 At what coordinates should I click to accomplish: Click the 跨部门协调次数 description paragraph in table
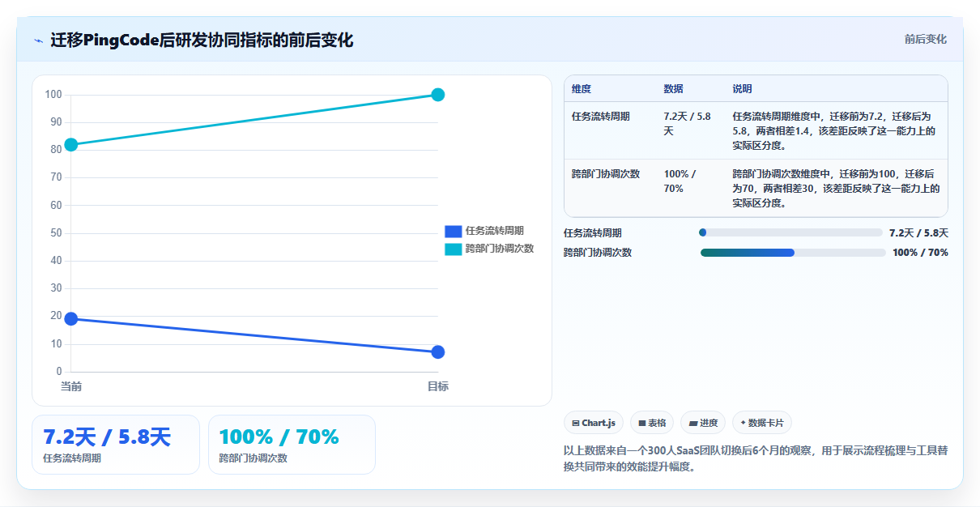(x=836, y=188)
